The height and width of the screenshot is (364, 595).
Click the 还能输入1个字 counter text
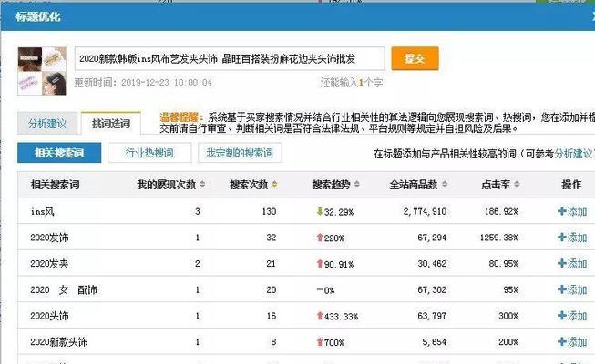(352, 82)
